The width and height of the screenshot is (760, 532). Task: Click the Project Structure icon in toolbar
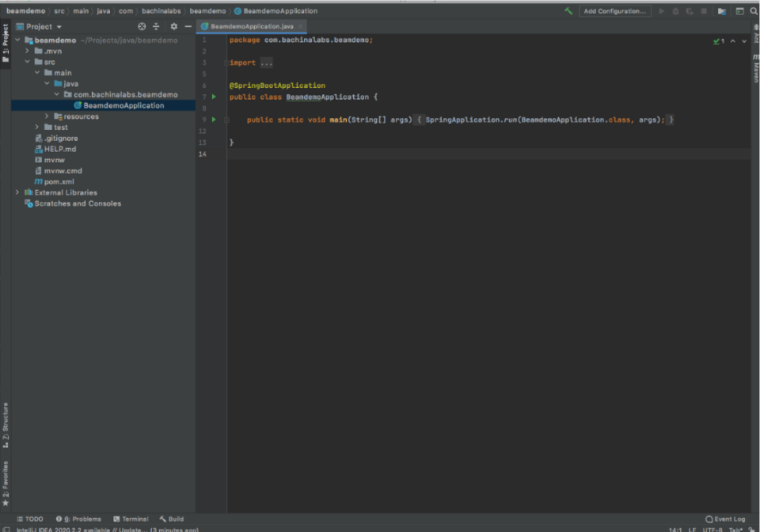(x=721, y=11)
